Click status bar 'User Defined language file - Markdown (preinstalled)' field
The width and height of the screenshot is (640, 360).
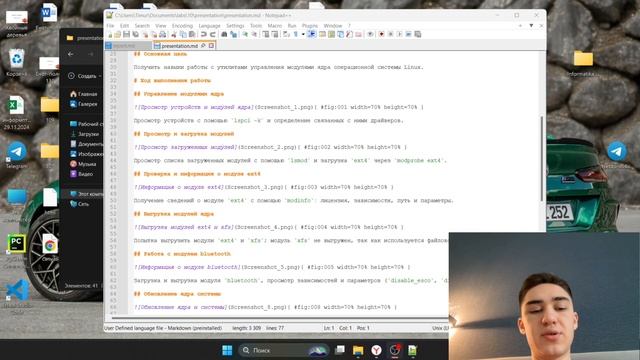(163, 328)
